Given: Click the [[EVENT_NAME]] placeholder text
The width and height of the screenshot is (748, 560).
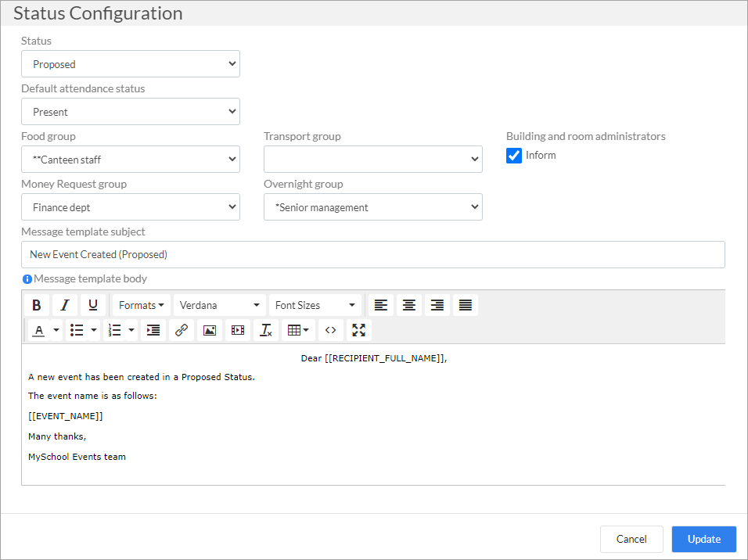Looking at the screenshot, I should click(66, 416).
